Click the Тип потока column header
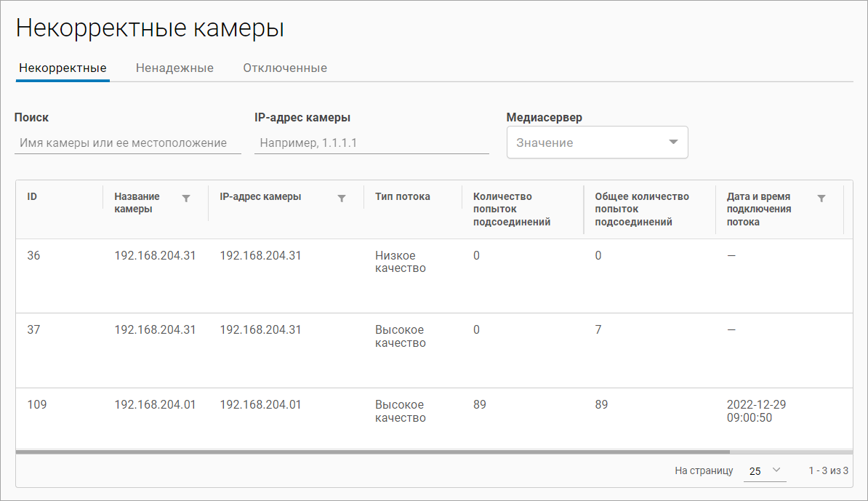Screen dimensions: 868x501 click(402, 196)
